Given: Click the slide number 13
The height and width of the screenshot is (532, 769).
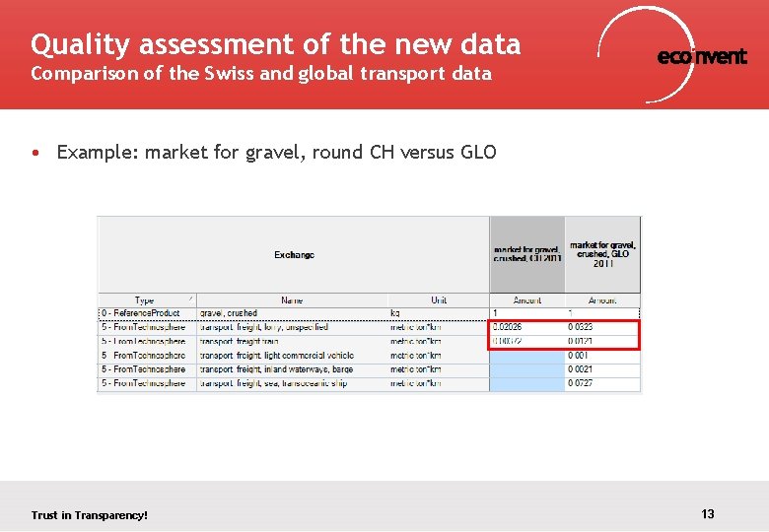Looking at the screenshot, I should tap(707, 514).
